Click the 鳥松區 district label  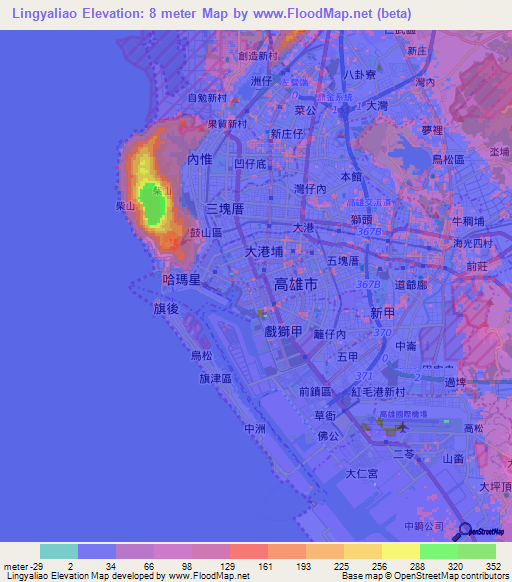449,160
